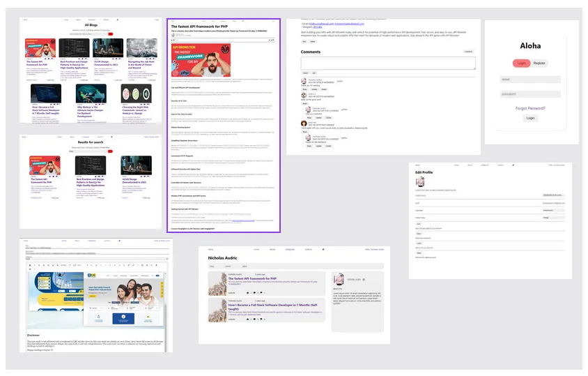588x376 pixels.
Task: Click the red search button on All Blogs
Action: pos(111,34)
